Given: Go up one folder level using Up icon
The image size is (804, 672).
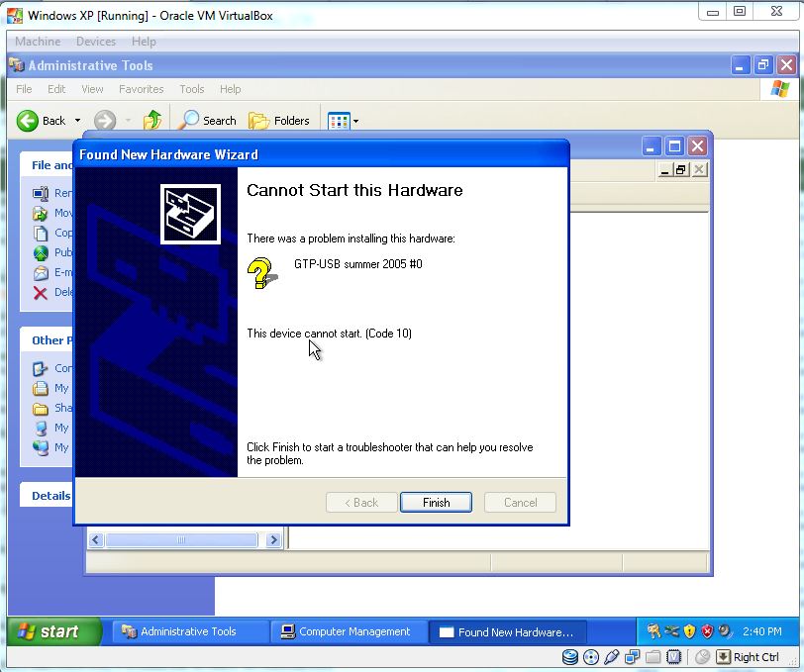Looking at the screenshot, I should tap(152, 121).
